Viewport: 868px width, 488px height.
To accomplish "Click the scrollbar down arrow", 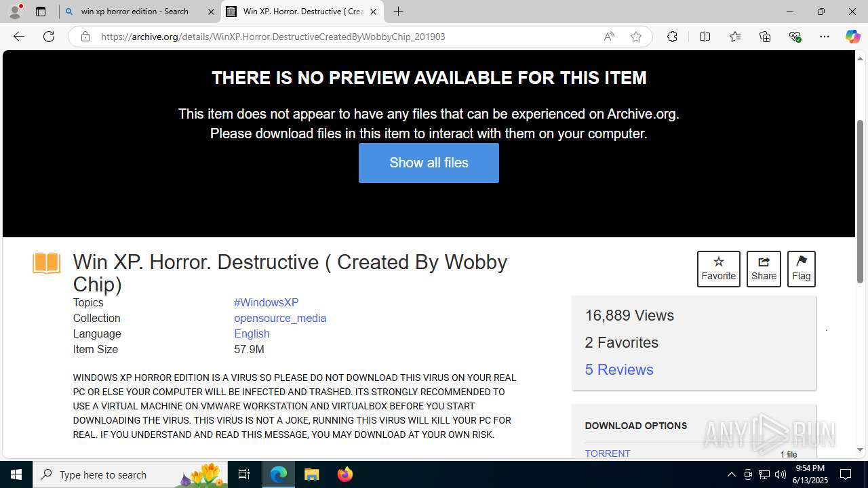I will (860, 449).
